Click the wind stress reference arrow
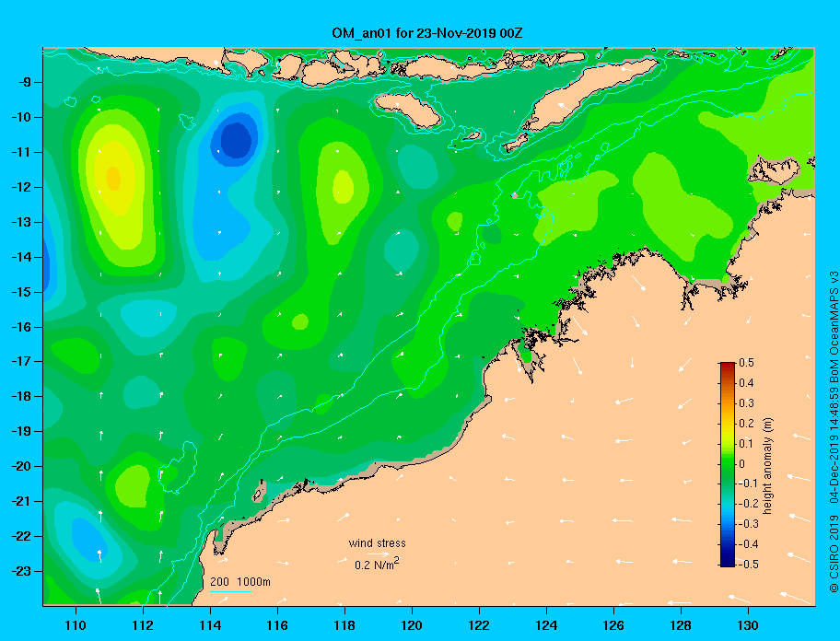This screenshot has height=641, width=840. point(379,554)
